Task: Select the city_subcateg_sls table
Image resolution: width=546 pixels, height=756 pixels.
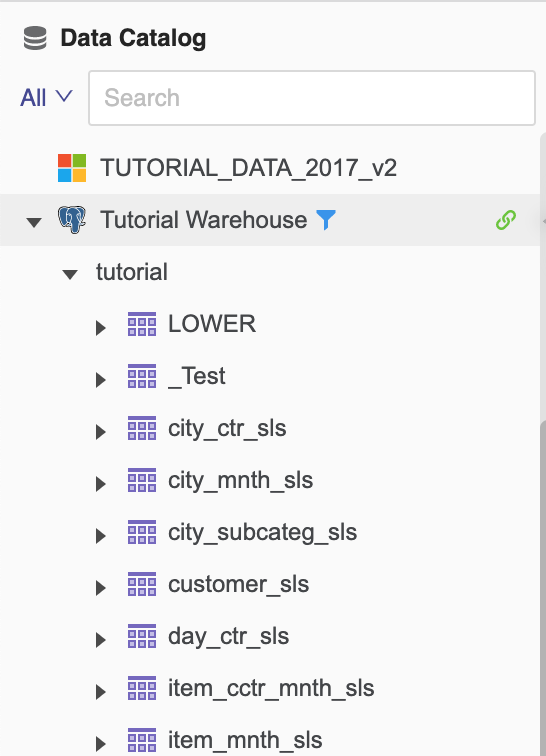Action: (x=262, y=532)
